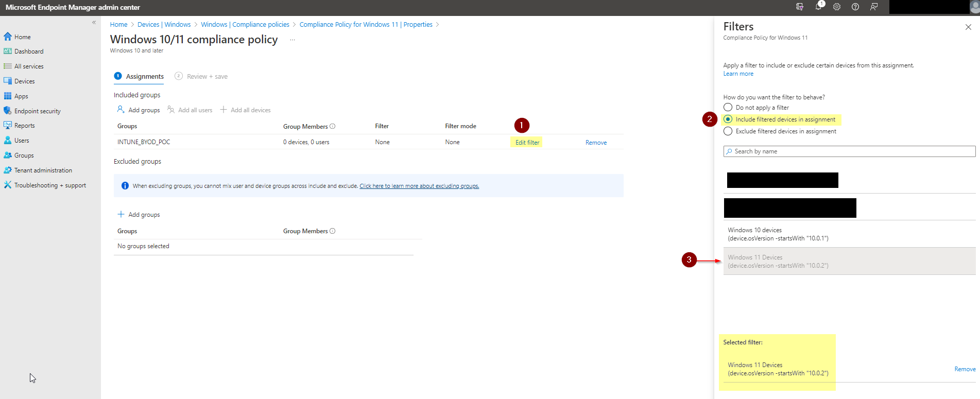Image resolution: width=980 pixels, height=399 pixels.
Task: Click Add groups under Included groups
Action: click(x=139, y=110)
